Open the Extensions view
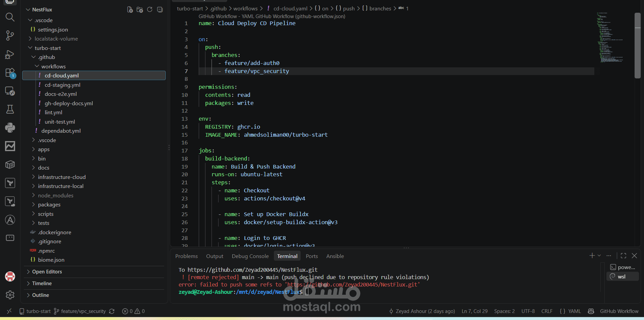 point(10,73)
